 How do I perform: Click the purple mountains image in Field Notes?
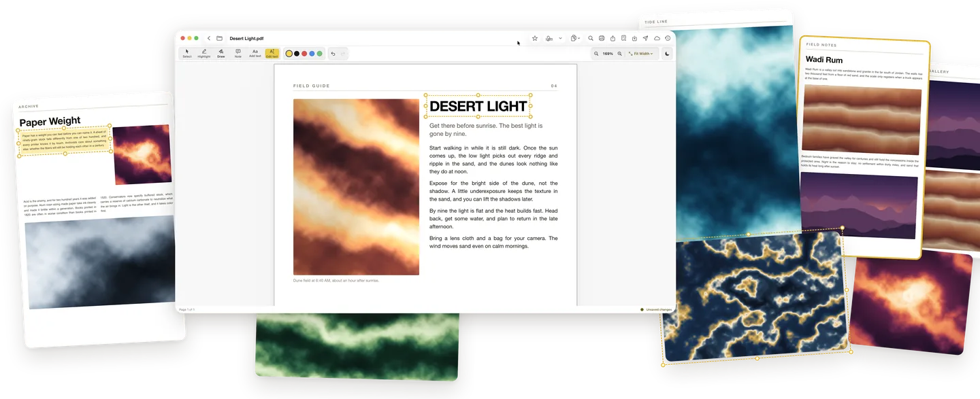[859, 205]
